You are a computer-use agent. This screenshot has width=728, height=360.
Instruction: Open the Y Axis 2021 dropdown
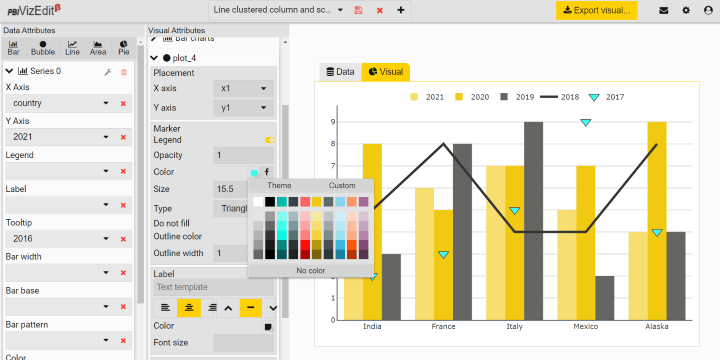coord(106,137)
